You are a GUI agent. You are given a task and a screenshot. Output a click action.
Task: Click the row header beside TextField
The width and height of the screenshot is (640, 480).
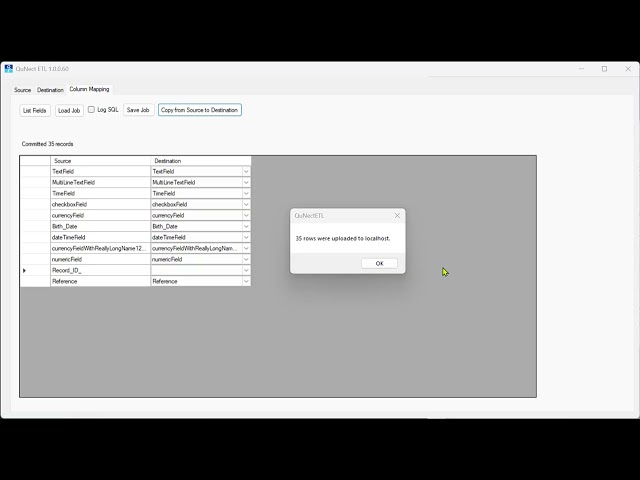click(x=35, y=171)
